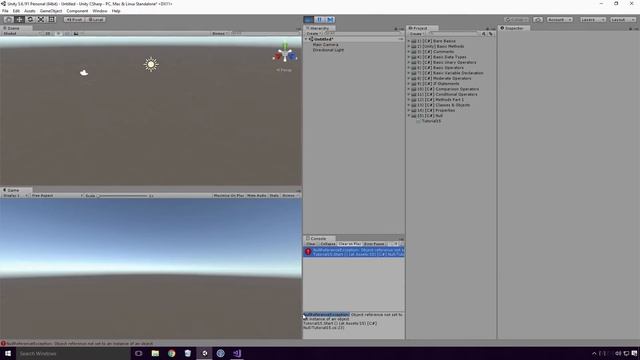Open the Edit menu
The image size is (640, 360).
tap(16, 11)
